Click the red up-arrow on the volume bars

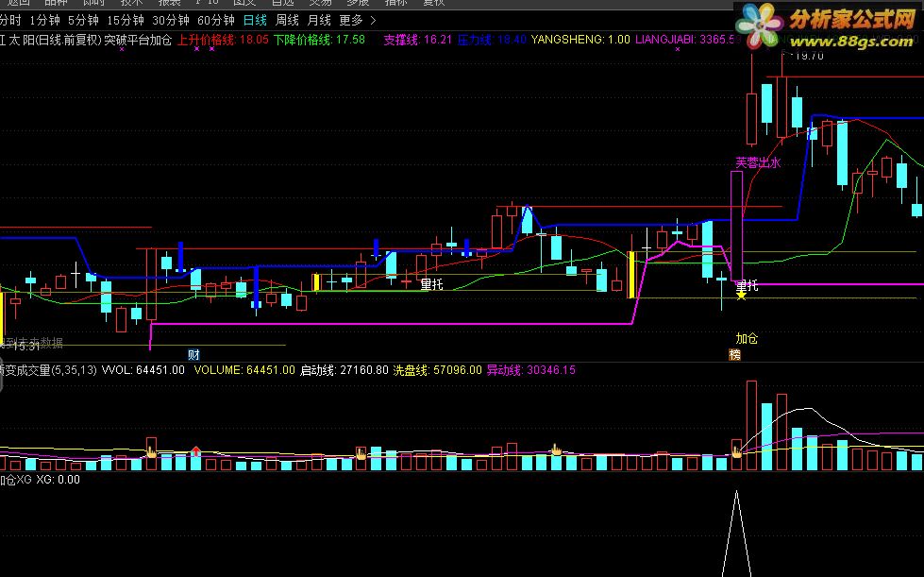point(196,451)
